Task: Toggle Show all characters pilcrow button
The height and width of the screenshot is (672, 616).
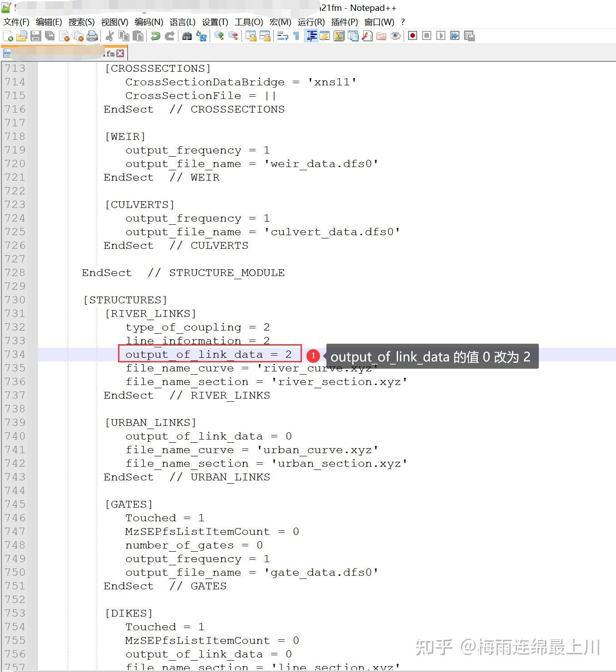Action: [x=296, y=36]
